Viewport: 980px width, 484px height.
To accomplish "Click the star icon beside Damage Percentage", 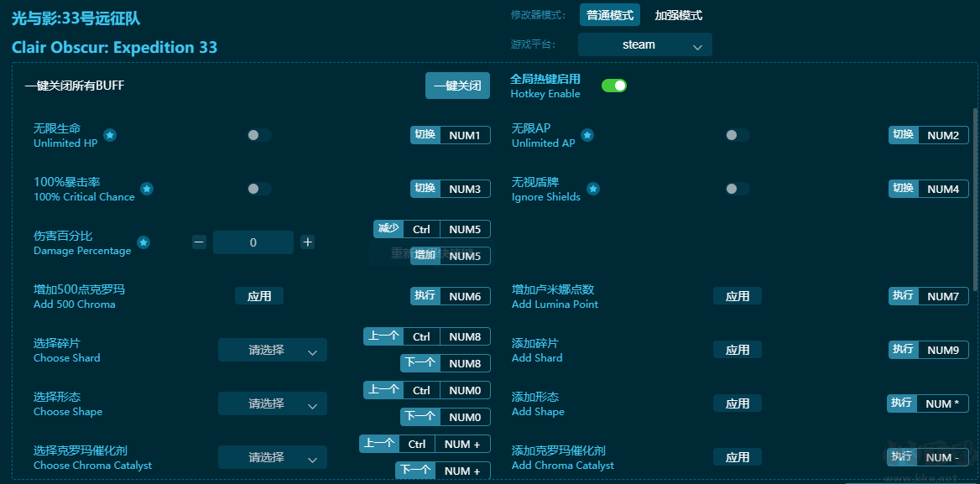I will (x=143, y=242).
